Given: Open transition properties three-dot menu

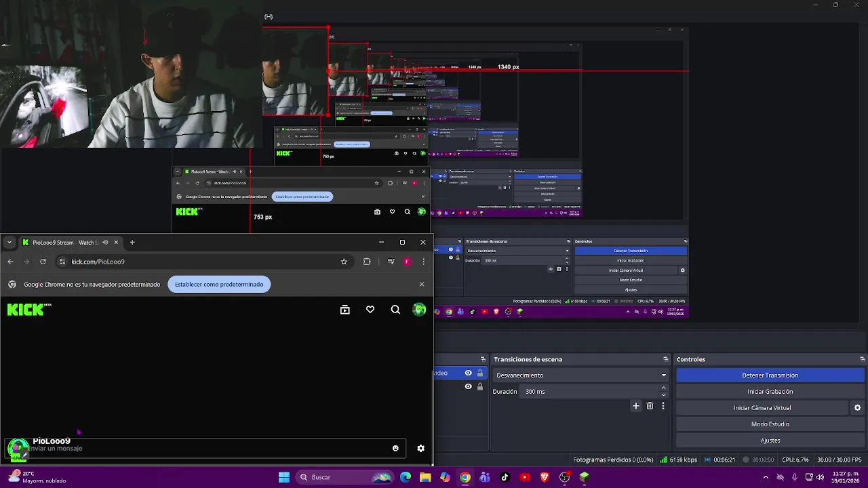Looking at the screenshot, I should pos(663,406).
